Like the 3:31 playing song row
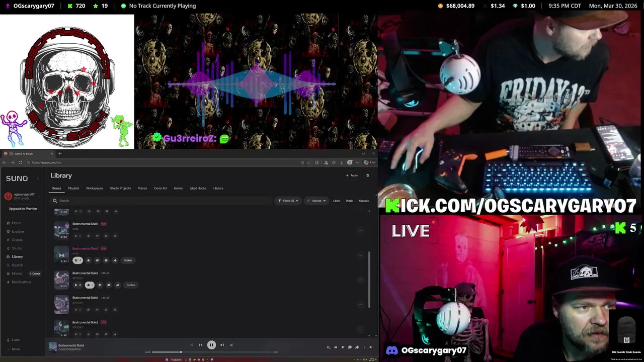 [x=88, y=260]
